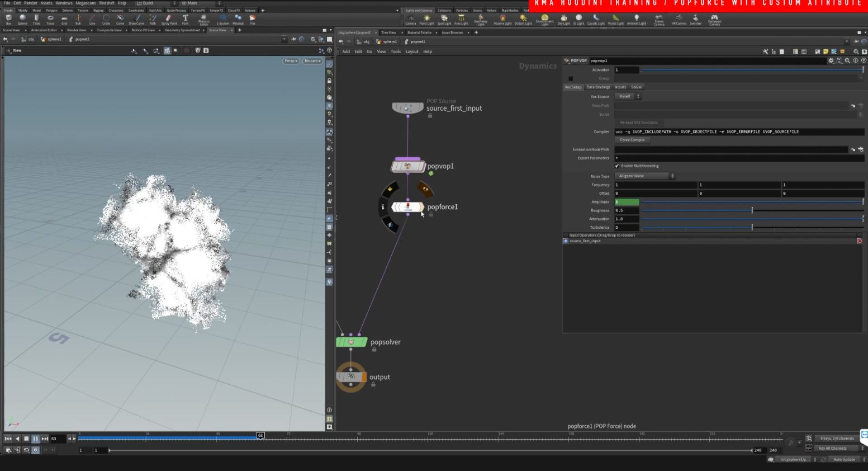Open the Noise Type Alligator Noise dropdown
Image resolution: width=868 pixels, height=471 pixels.
point(644,176)
